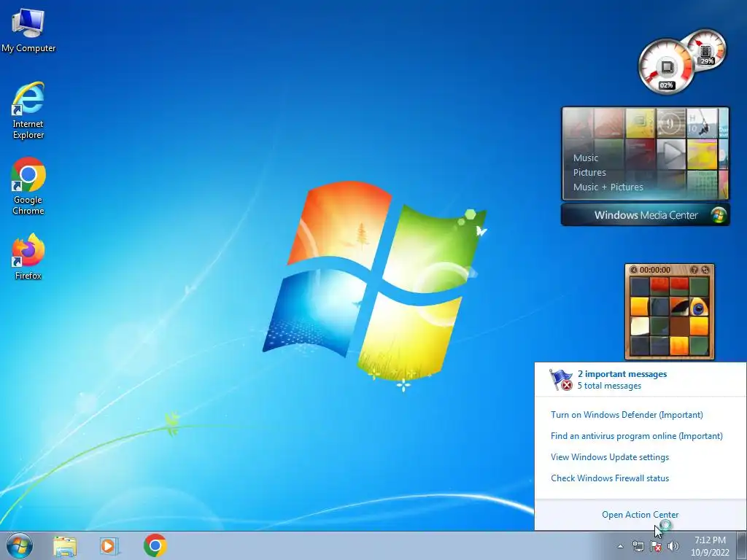
Task: Shuffle the puzzle using the arrows icon
Action: [705, 270]
